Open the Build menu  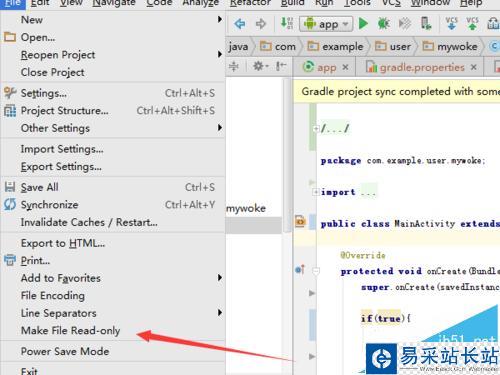(x=292, y=3)
